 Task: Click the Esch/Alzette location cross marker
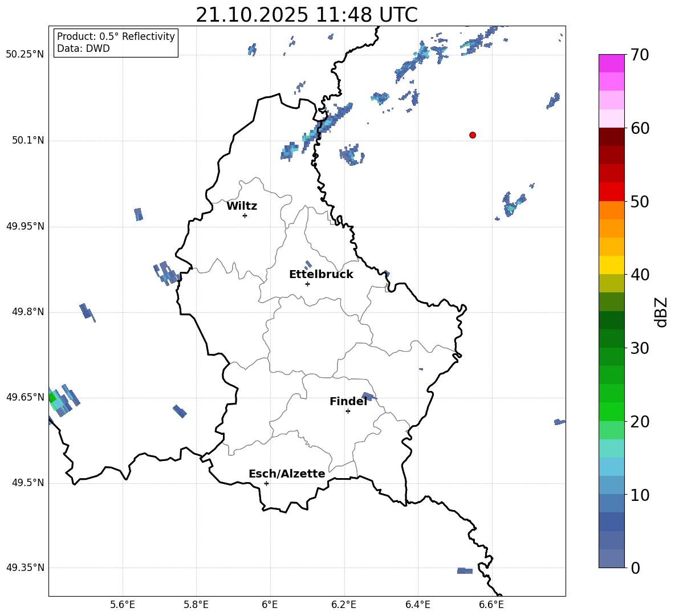(266, 483)
